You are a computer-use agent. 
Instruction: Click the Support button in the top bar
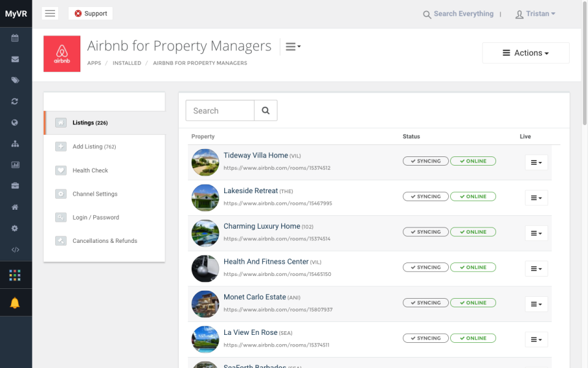90,13
